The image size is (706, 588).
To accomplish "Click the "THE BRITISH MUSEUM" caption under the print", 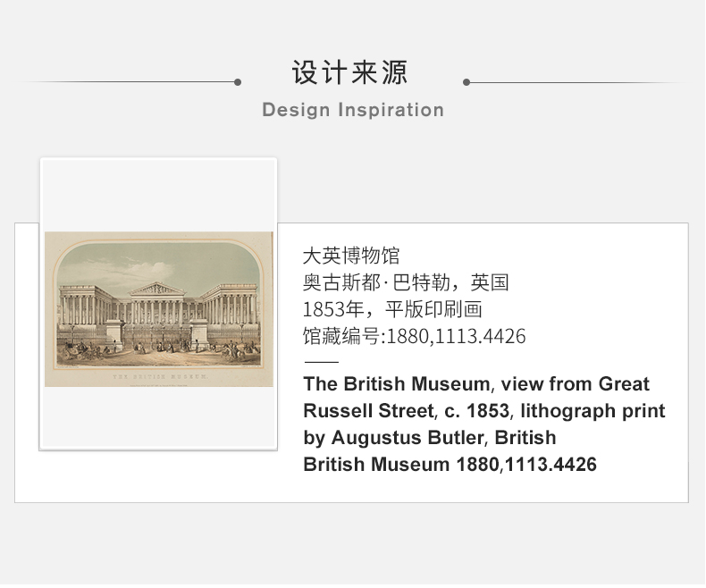I will coord(158,376).
